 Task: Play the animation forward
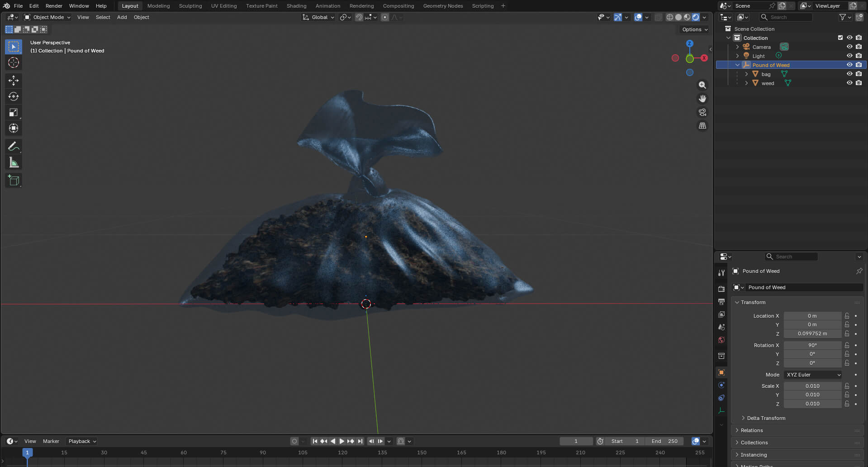[342, 441]
